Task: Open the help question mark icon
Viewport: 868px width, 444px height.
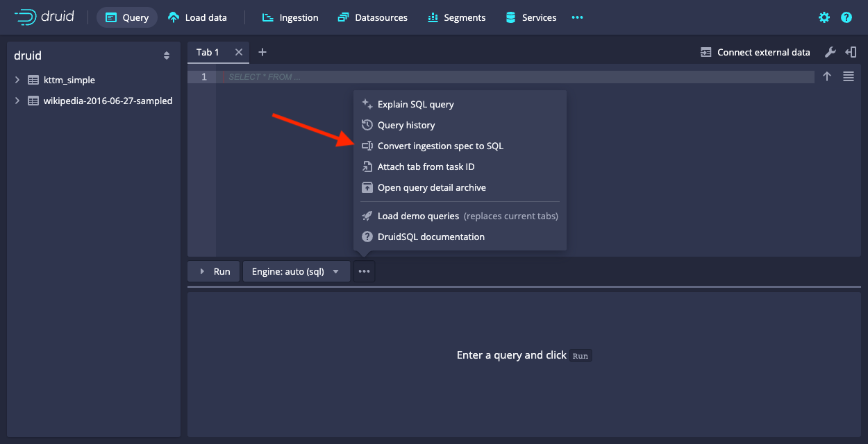Action: pyautogui.click(x=846, y=17)
